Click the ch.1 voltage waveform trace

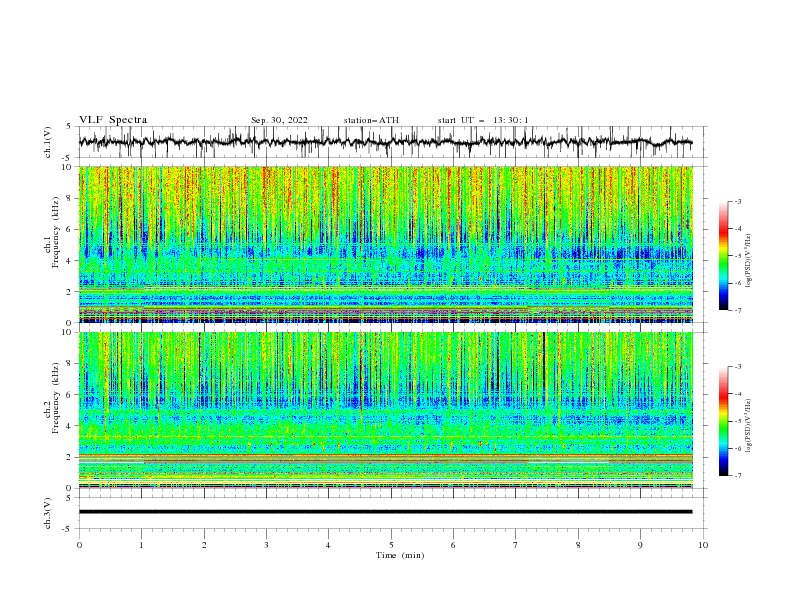tap(385, 142)
